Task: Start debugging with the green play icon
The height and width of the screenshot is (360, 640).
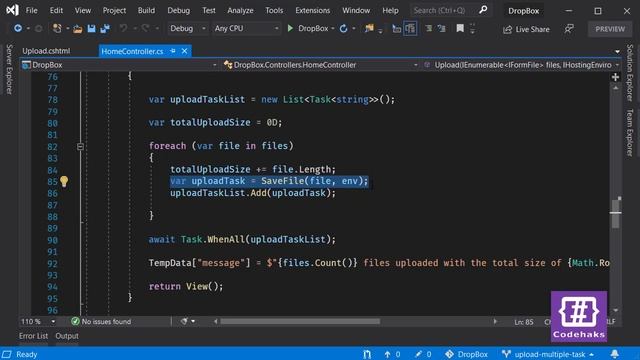Action: (290, 28)
